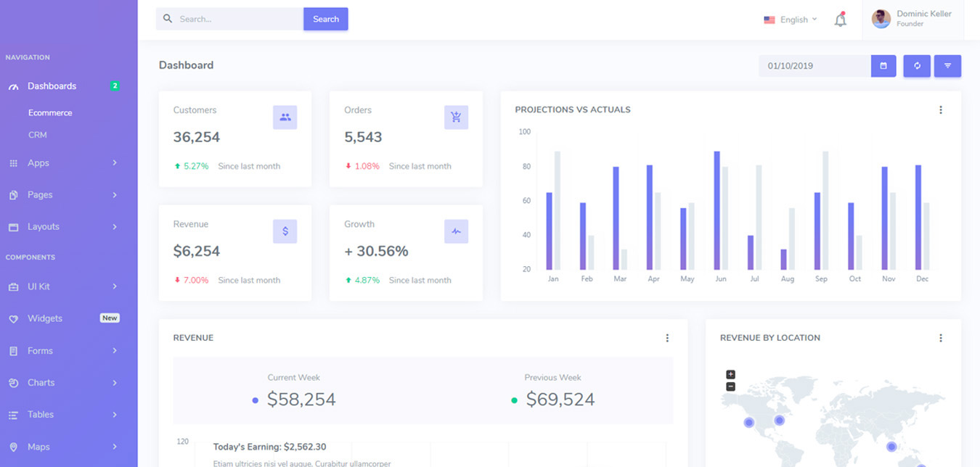This screenshot has height=467, width=980.
Task: Click the Growth pulse icon
Action: coord(456,231)
